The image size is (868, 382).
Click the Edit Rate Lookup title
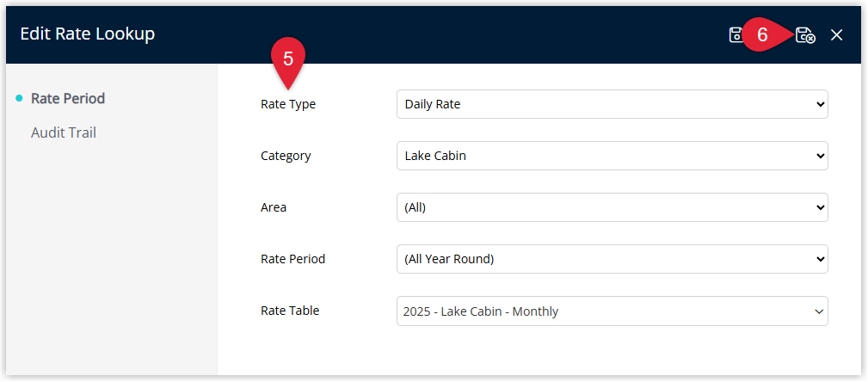click(x=88, y=34)
